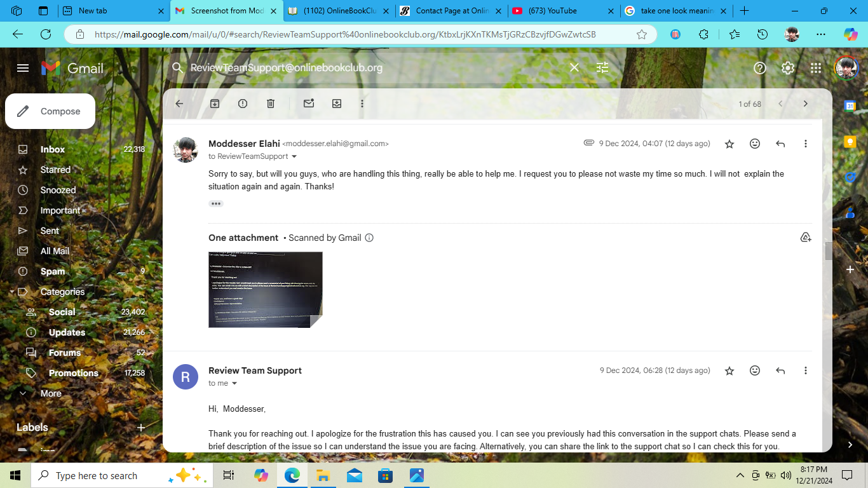Open Google apps grid
This screenshot has width=868, height=488.
pyautogui.click(x=816, y=68)
